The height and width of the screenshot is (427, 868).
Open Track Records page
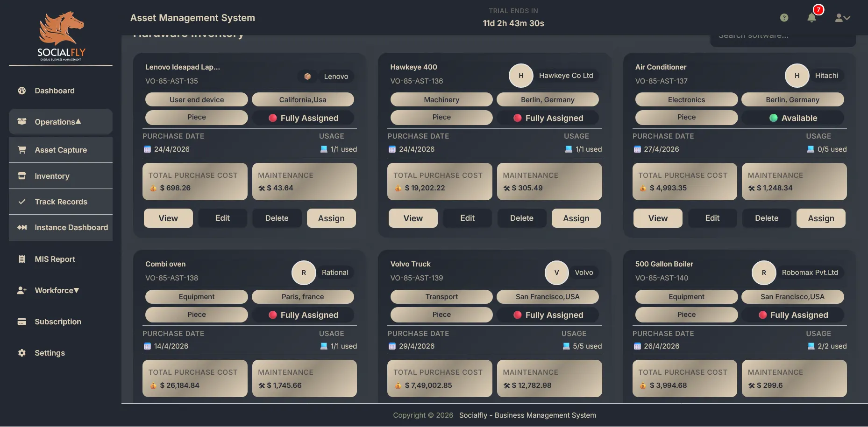click(61, 202)
